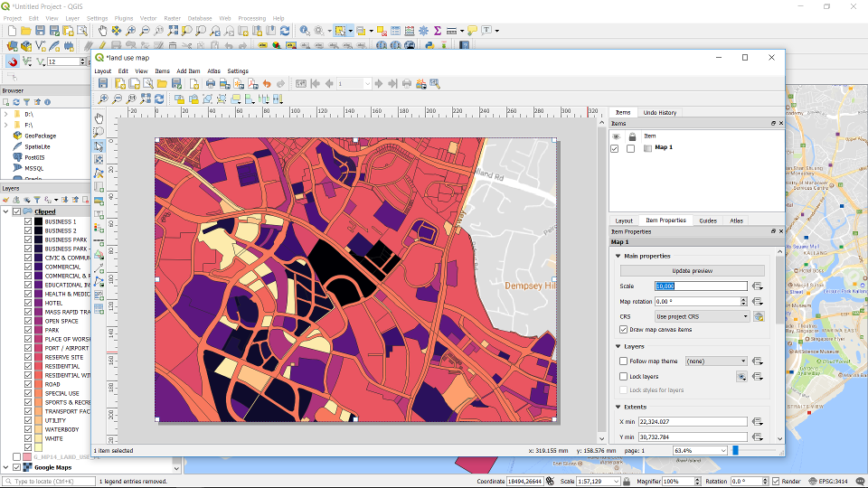Image resolution: width=868 pixels, height=488 pixels.
Task: Click the Print Layout icon
Action: (x=210, y=84)
